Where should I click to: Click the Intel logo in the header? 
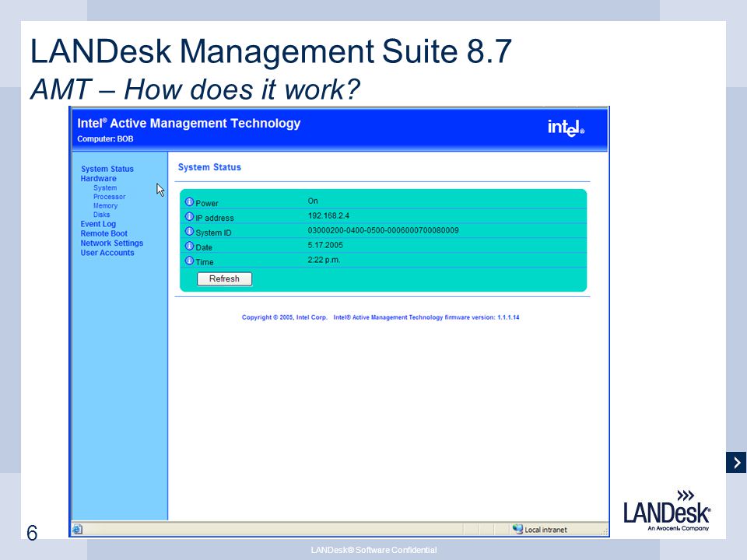566,128
